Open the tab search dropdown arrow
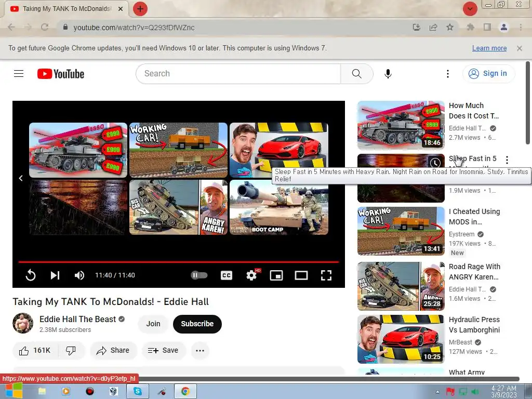The image size is (532, 399). point(470,9)
